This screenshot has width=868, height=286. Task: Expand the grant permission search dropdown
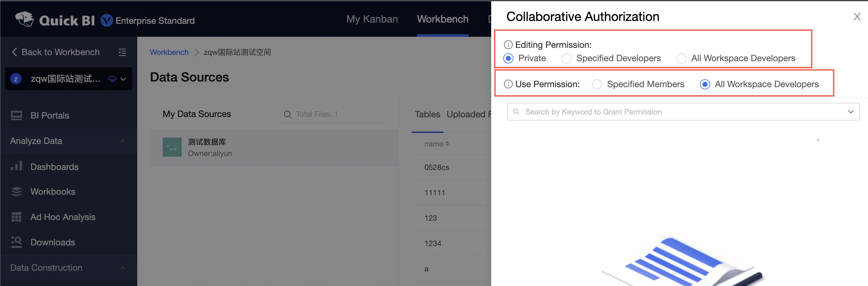851,111
